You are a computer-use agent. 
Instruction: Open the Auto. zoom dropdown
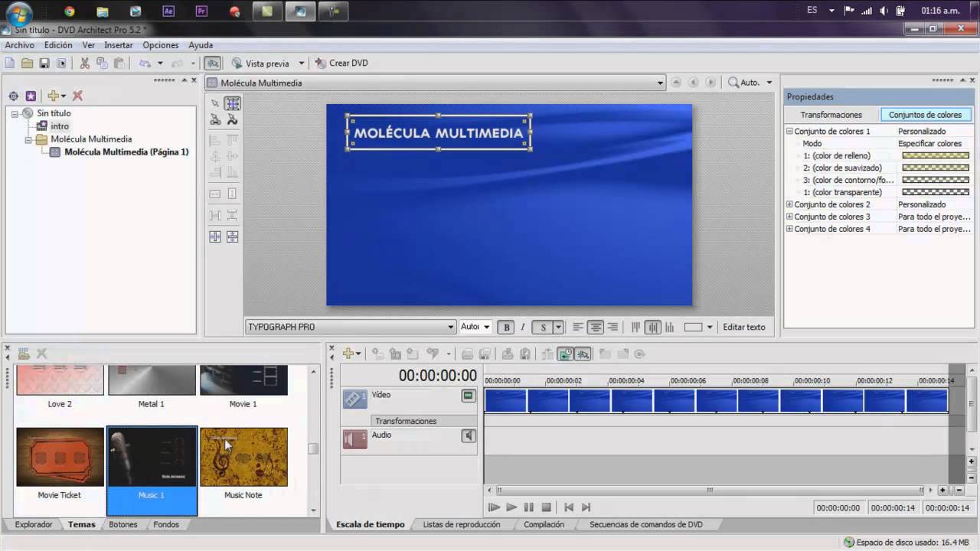769,83
